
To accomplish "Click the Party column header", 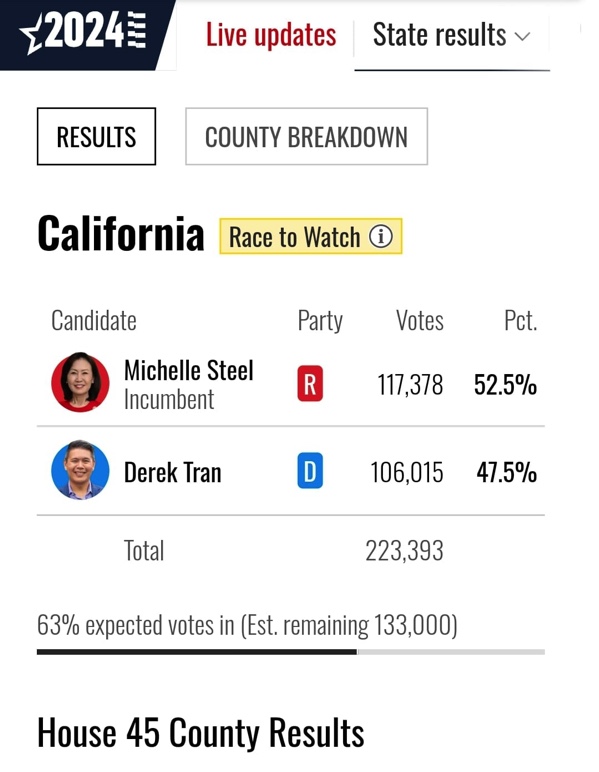I will coord(320,322).
